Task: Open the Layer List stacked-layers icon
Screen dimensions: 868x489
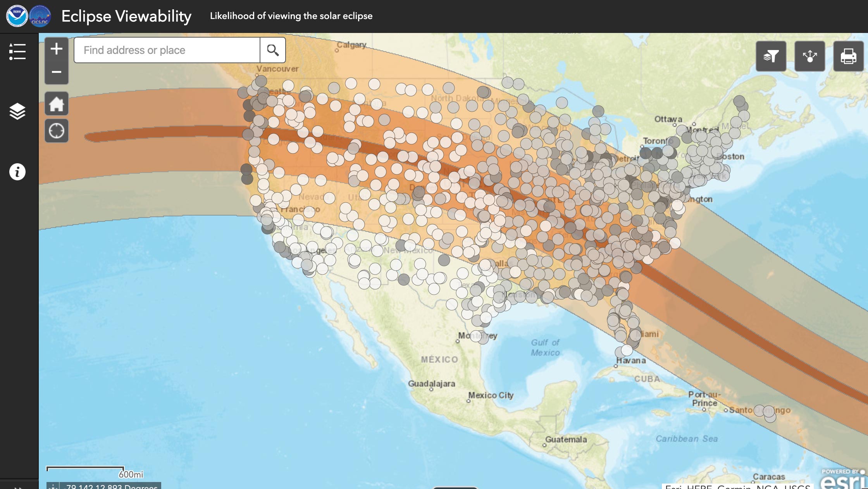Action: coord(17,111)
